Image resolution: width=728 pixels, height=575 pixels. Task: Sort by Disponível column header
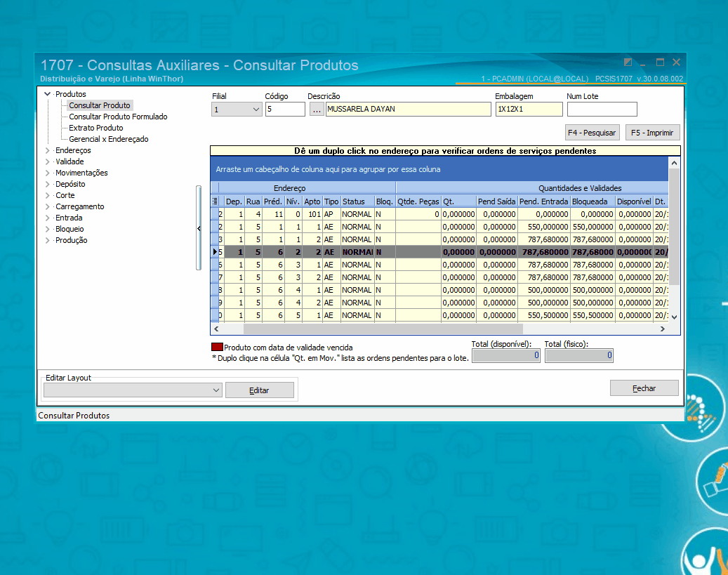pyautogui.click(x=634, y=201)
